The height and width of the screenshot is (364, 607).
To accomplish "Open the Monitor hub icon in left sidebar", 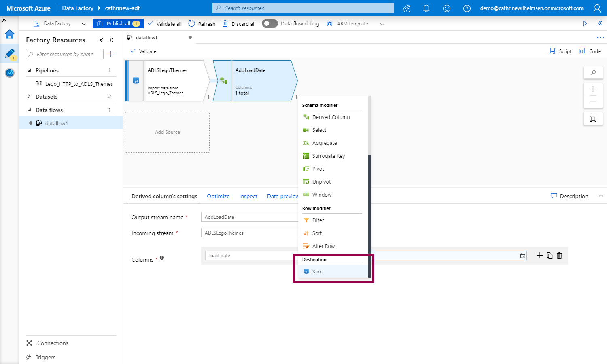I will coord(10,73).
